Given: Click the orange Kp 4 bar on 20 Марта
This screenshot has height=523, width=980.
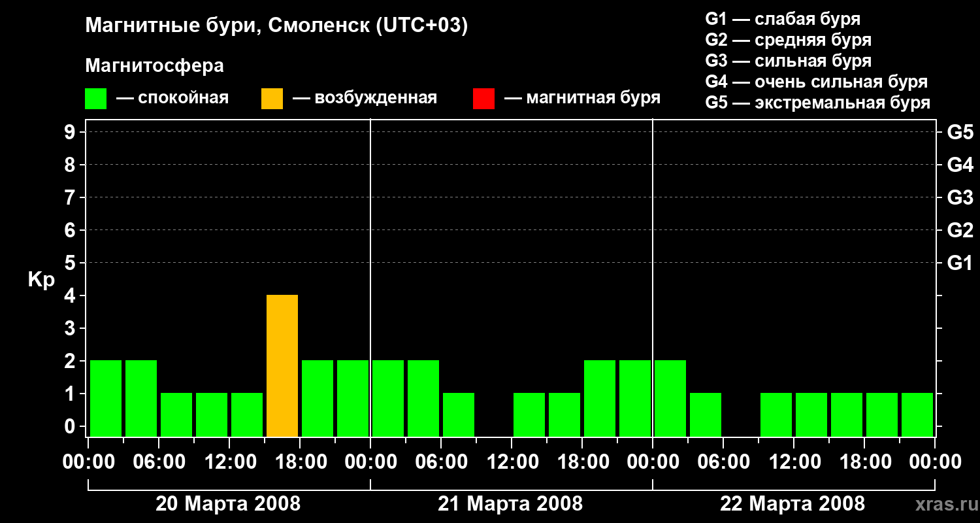Looking at the screenshot, I should (282, 365).
